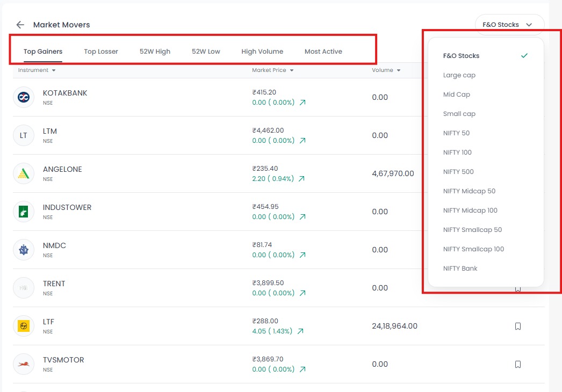Image resolution: width=562 pixels, height=392 pixels.
Task: Click the ₹81.74 price of NMDC
Action: click(x=262, y=245)
